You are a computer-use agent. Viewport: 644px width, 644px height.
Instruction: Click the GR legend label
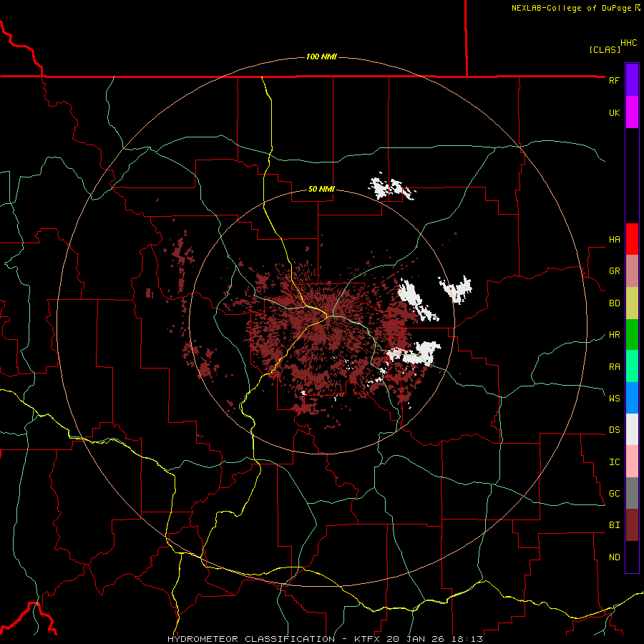(614, 271)
